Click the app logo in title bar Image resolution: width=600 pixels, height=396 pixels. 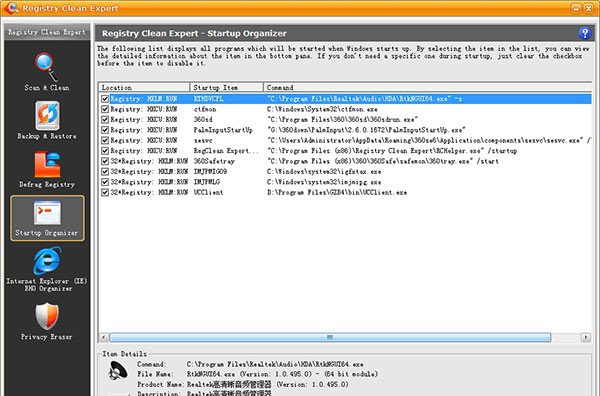click(x=11, y=8)
